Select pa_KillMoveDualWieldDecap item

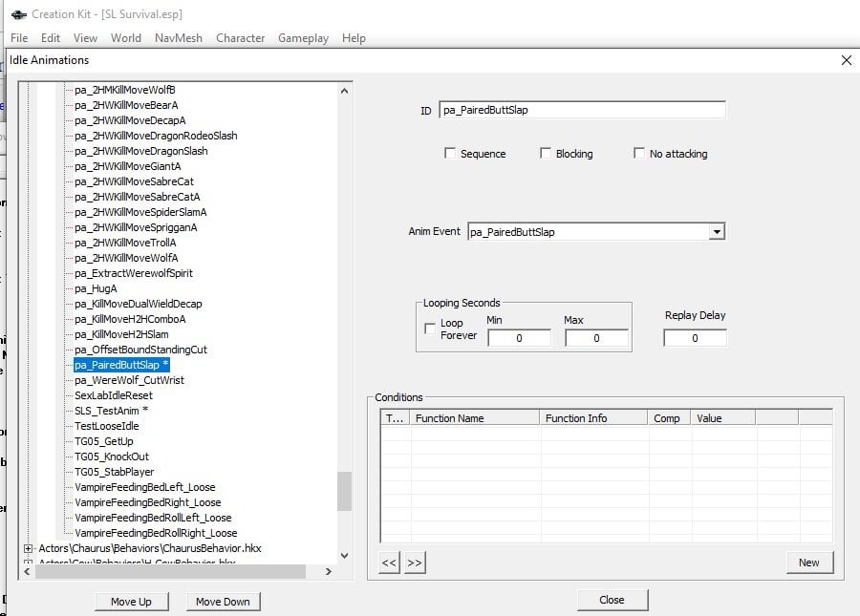pyautogui.click(x=139, y=304)
